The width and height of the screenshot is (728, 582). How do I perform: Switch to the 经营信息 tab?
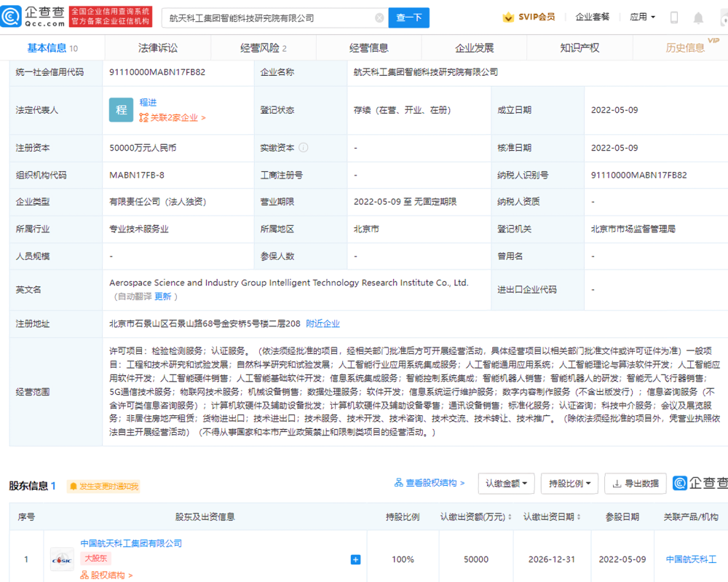pos(368,48)
